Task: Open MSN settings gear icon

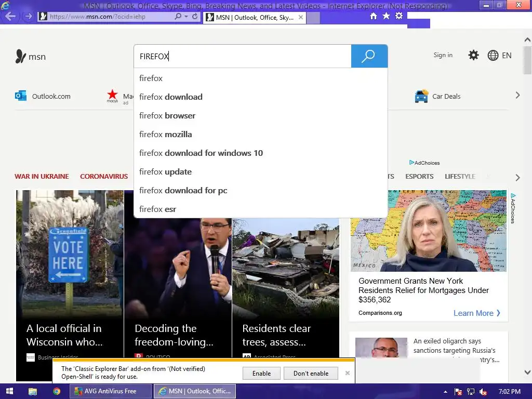Action: [x=473, y=55]
